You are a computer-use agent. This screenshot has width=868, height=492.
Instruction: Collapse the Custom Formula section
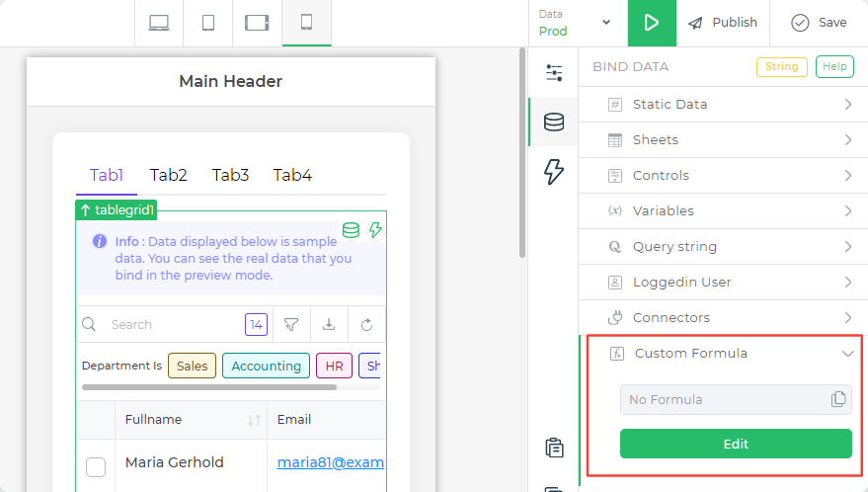point(847,353)
